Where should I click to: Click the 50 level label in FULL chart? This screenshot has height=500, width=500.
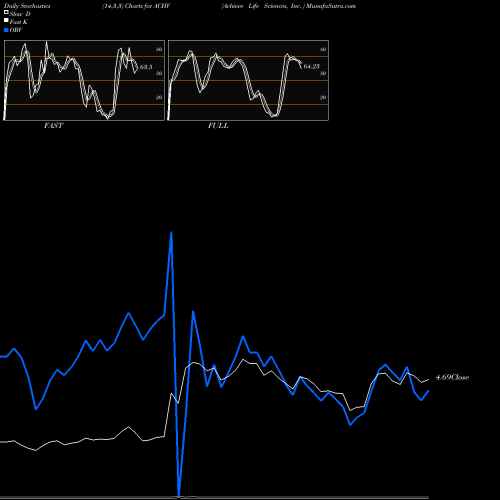(323, 73)
